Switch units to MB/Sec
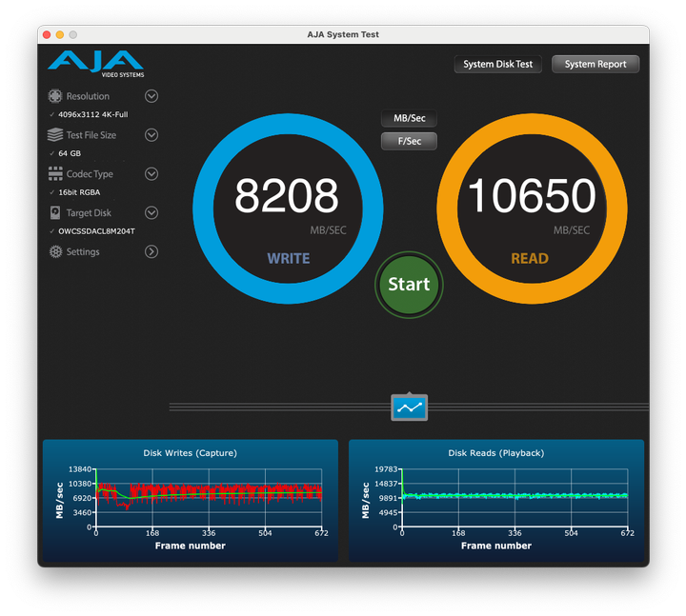The width and height of the screenshot is (686, 616). (x=409, y=119)
